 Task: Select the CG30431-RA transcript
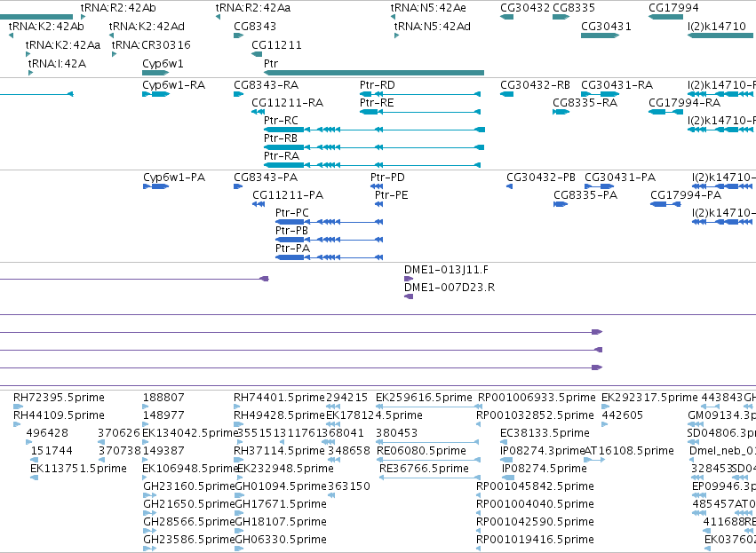point(601,94)
